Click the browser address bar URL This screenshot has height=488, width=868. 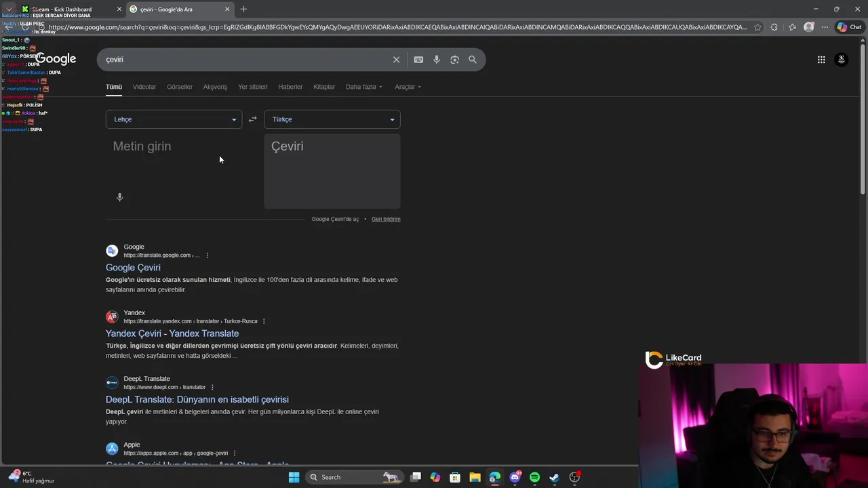pos(397,27)
